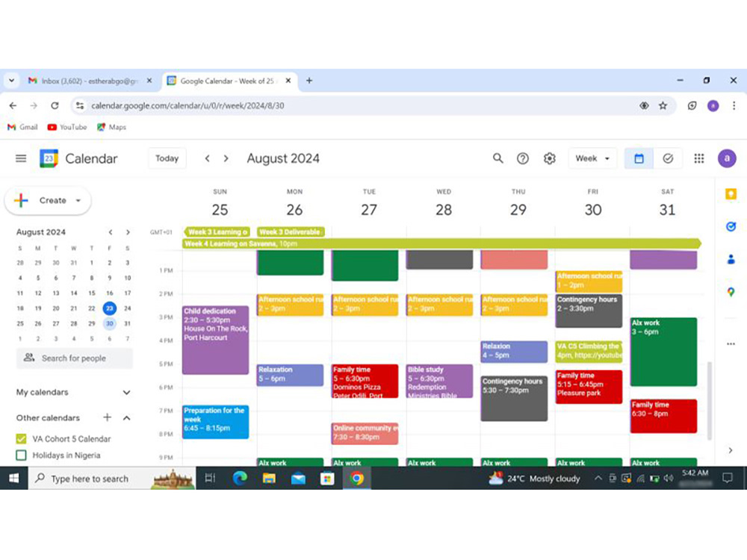
Task: Show next month in mini calendar
Action: coord(128,232)
